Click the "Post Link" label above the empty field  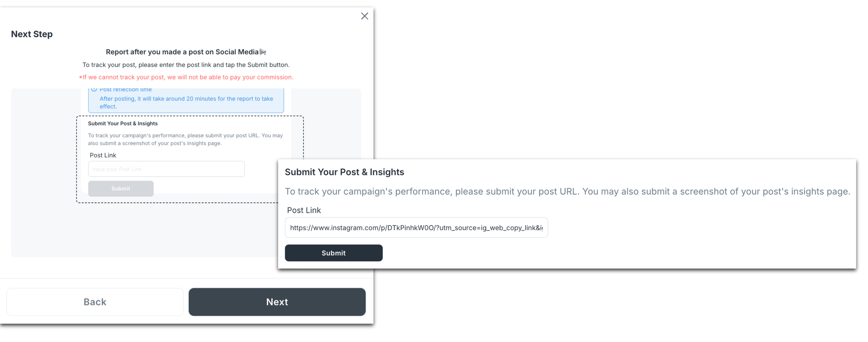(103, 155)
